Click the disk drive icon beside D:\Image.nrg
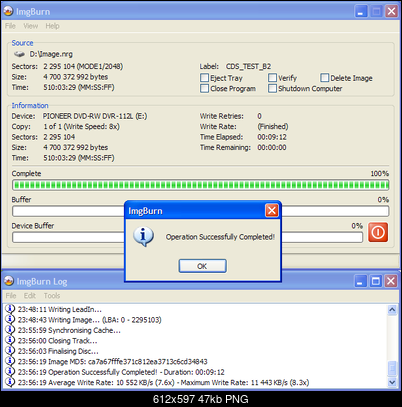 tap(19, 54)
